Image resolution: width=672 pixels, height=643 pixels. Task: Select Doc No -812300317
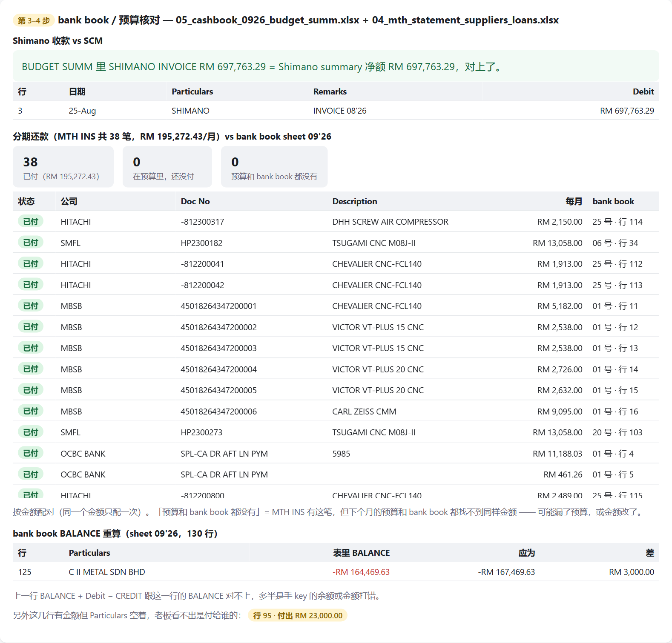coord(202,222)
